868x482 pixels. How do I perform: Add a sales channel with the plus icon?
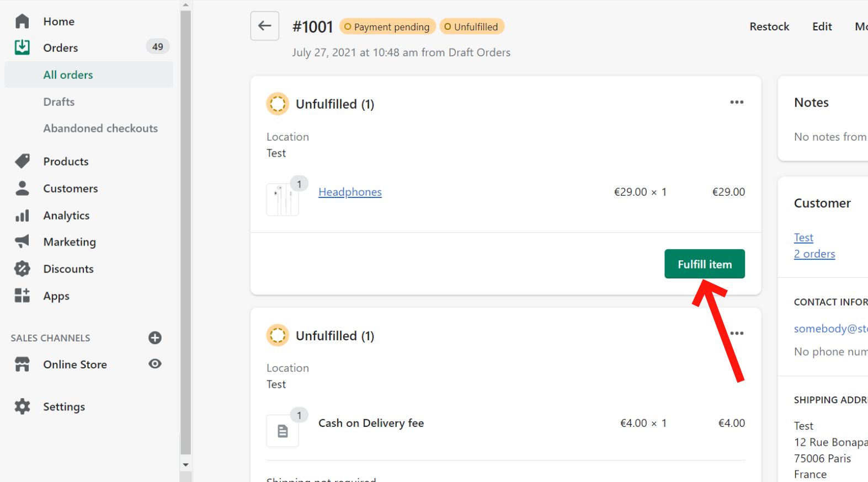click(x=155, y=338)
